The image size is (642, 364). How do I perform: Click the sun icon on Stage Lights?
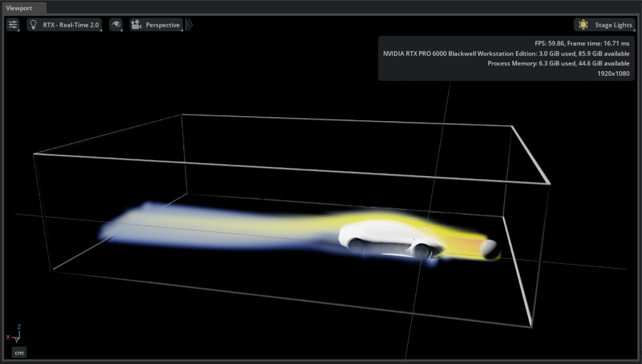pos(582,24)
